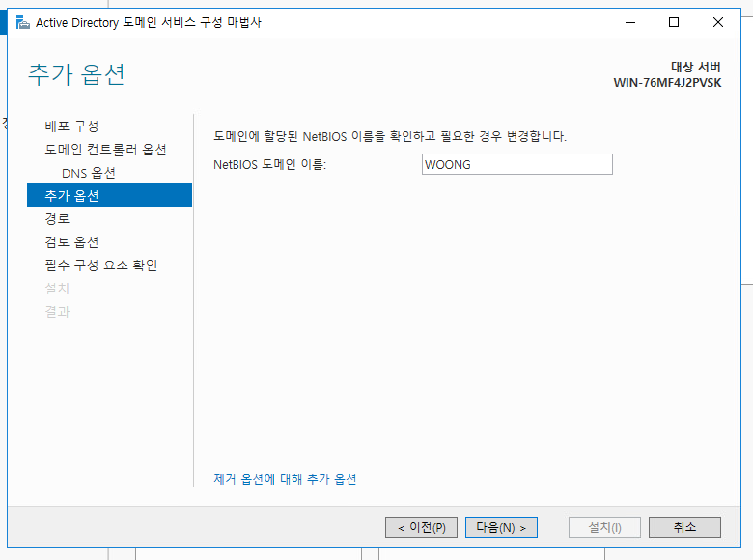Click the greyed-out 설치 step
This screenshot has height=560, width=753.
point(57,288)
